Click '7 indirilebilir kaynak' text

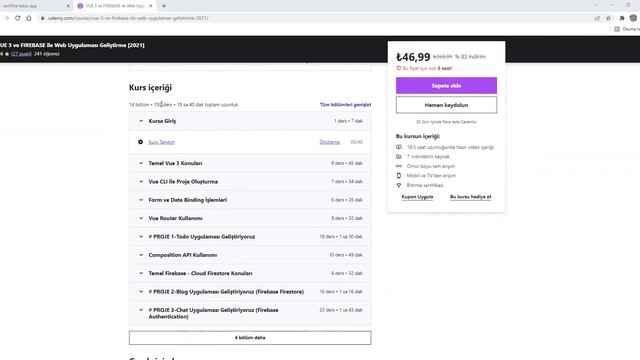(x=428, y=156)
